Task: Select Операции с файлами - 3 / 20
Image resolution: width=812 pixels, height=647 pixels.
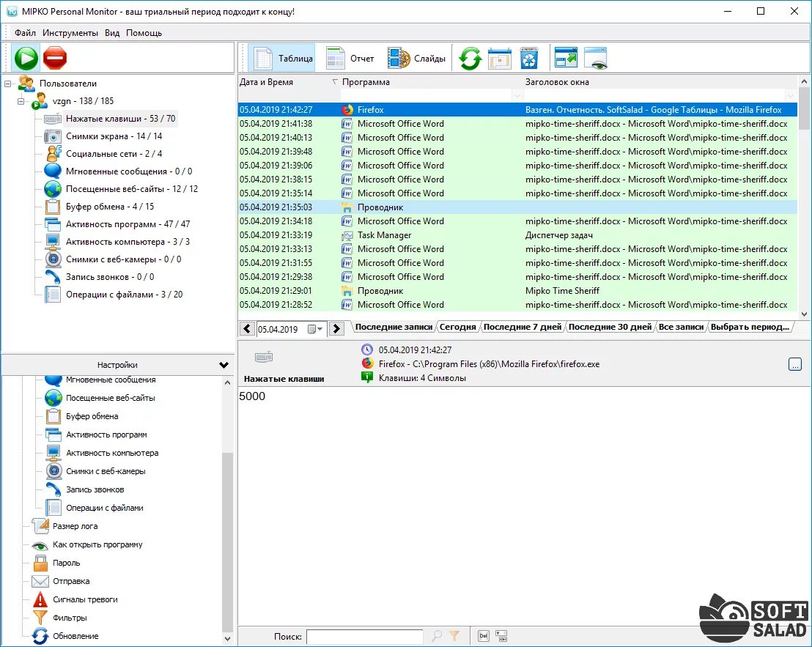Action: (x=124, y=295)
